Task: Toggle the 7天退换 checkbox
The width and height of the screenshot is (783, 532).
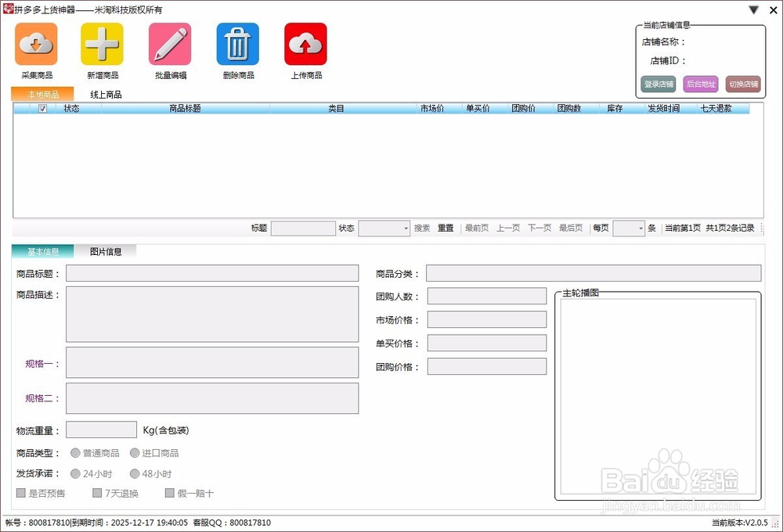Action: (x=97, y=493)
